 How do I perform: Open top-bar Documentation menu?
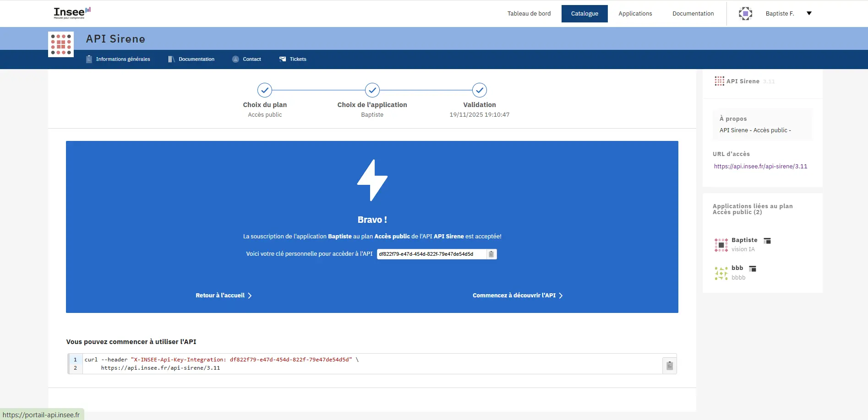[693, 13]
